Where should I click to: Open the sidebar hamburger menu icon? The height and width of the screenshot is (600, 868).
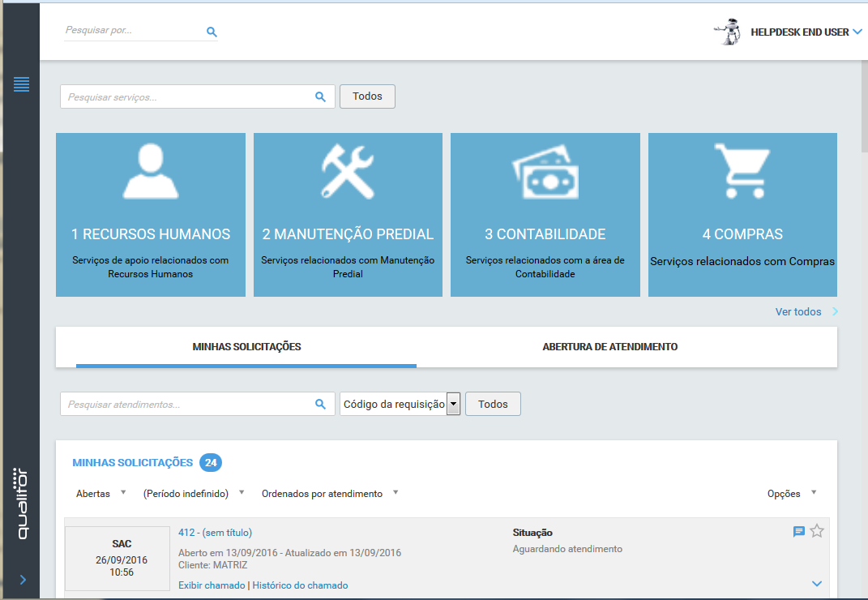click(x=21, y=84)
